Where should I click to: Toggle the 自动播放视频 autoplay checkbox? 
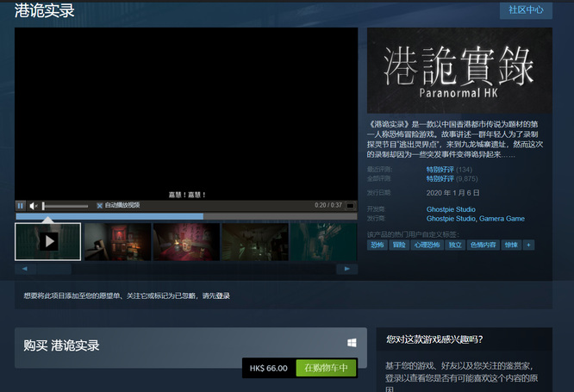100,206
